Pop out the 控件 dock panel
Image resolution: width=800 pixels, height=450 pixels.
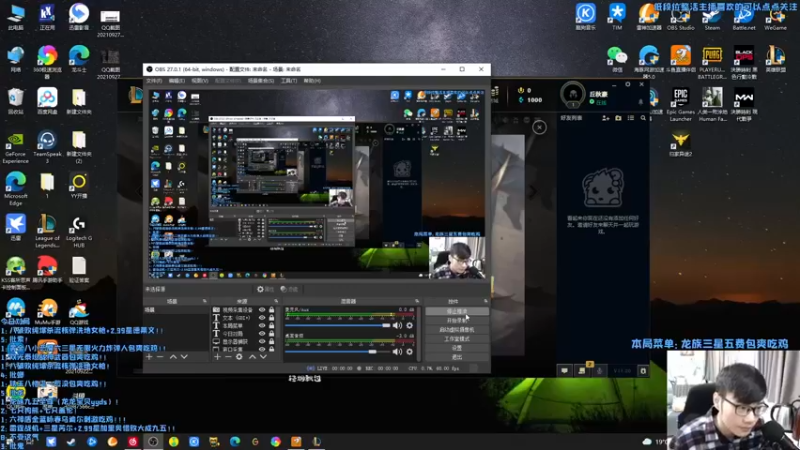tap(485, 302)
